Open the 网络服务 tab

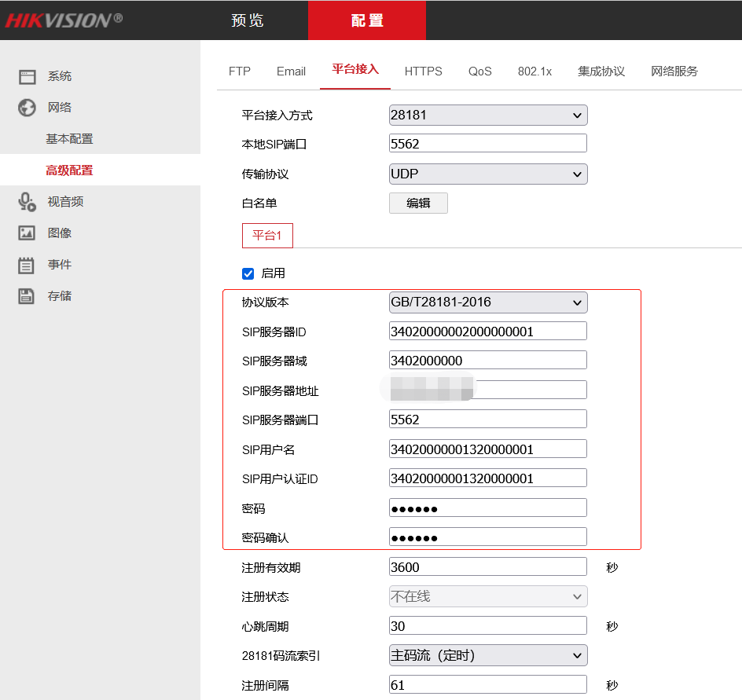pyautogui.click(x=674, y=71)
